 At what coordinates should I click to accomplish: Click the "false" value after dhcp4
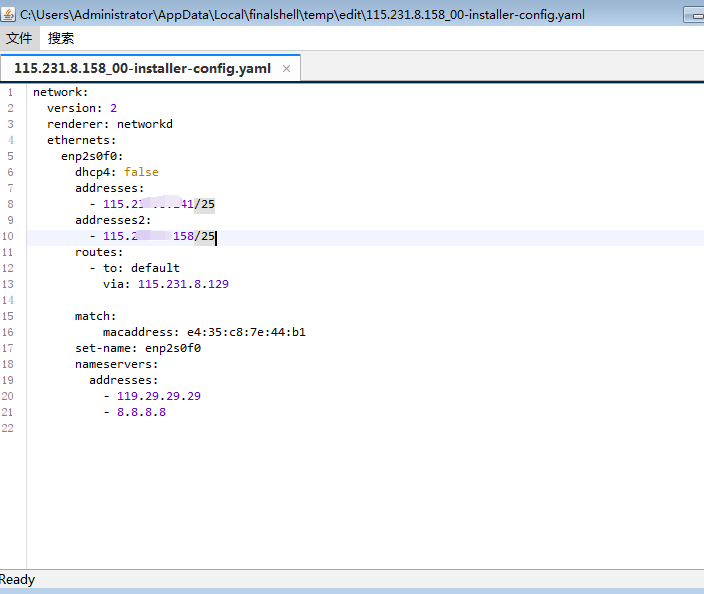pos(141,172)
